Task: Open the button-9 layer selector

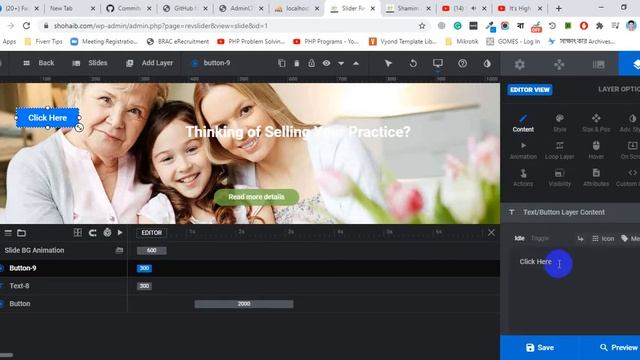Action: pos(211,63)
